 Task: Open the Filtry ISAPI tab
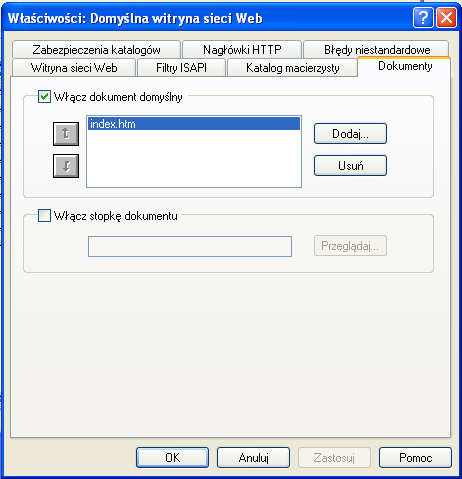[181, 68]
